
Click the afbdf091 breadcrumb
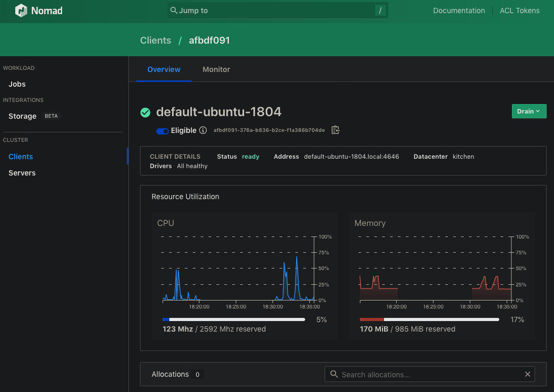click(209, 40)
